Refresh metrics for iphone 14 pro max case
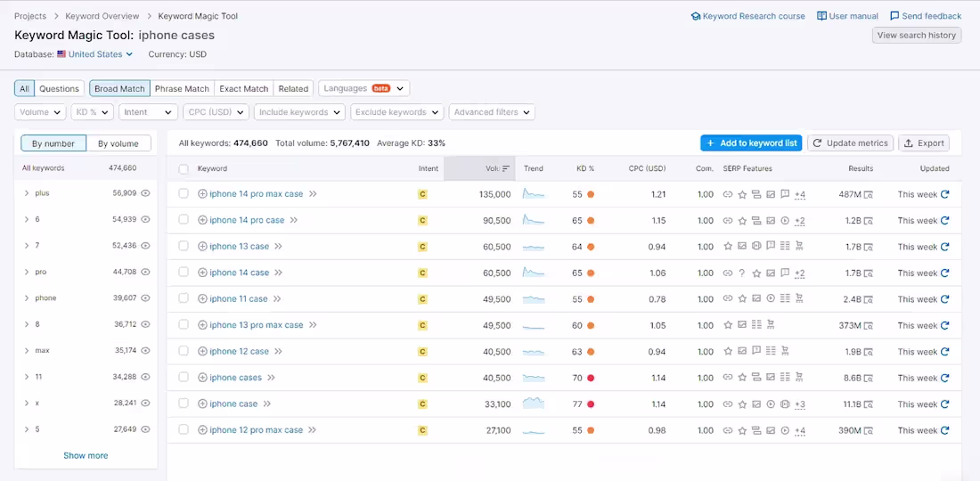980x481 pixels. tap(944, 194)
